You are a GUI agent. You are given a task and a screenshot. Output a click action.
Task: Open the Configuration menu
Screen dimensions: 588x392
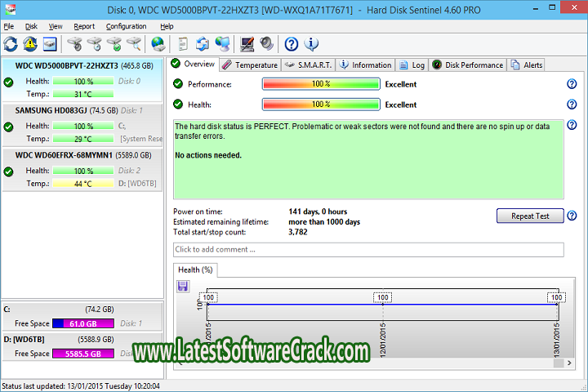click(126, 26)
